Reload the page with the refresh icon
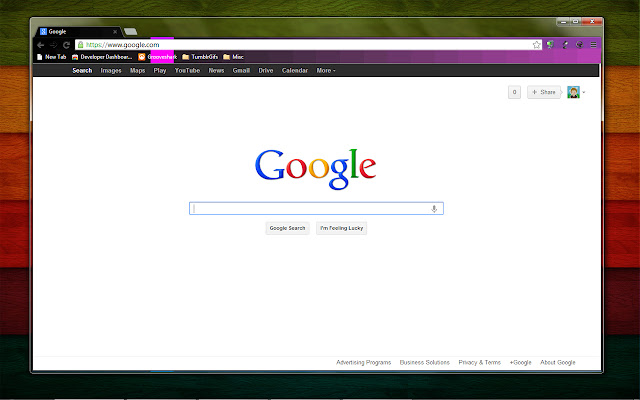 click(66, 45)
